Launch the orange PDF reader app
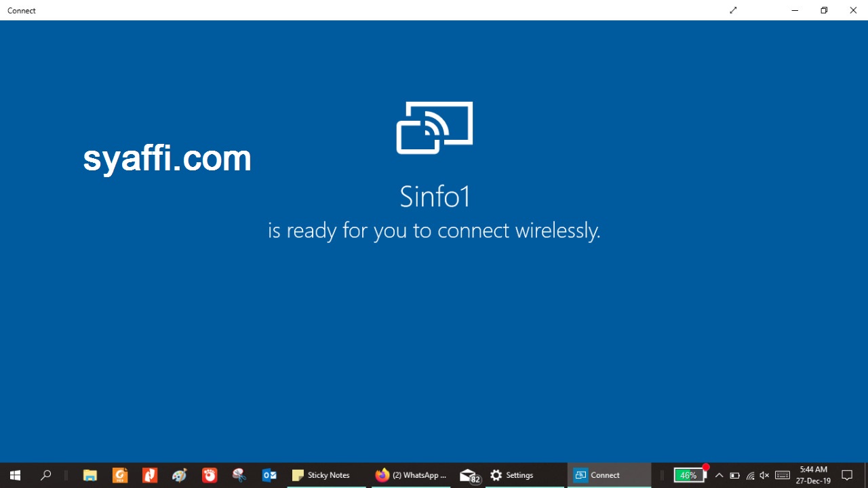Screen dimensions: 868x488 [120, 475]
